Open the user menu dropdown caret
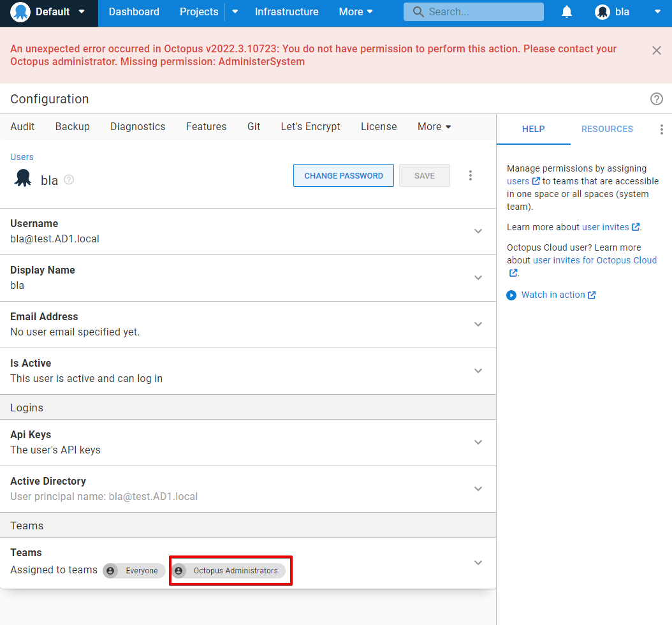This screenshot has width=672, height=625. [x=657, y=11]
